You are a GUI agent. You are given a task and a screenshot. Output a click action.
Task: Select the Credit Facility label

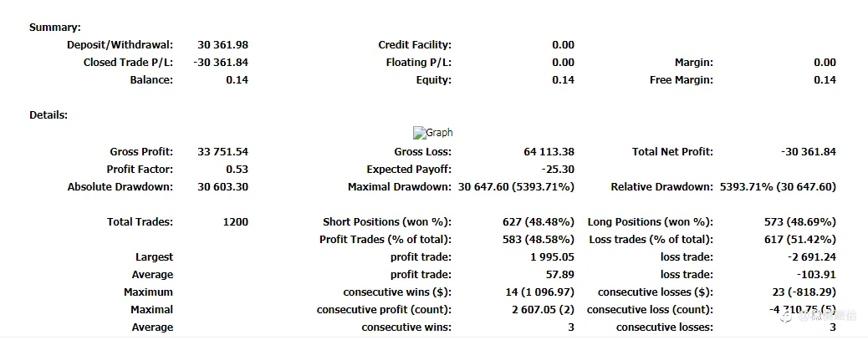pyautogui.click(x=415, y=45)
